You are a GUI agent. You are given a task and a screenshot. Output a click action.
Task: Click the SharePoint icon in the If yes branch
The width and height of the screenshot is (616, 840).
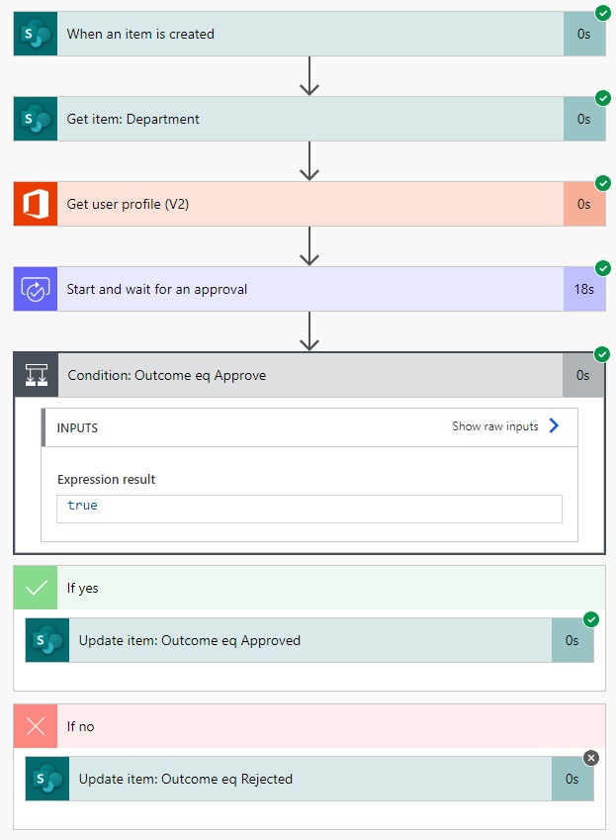click(x=45, y=640)
